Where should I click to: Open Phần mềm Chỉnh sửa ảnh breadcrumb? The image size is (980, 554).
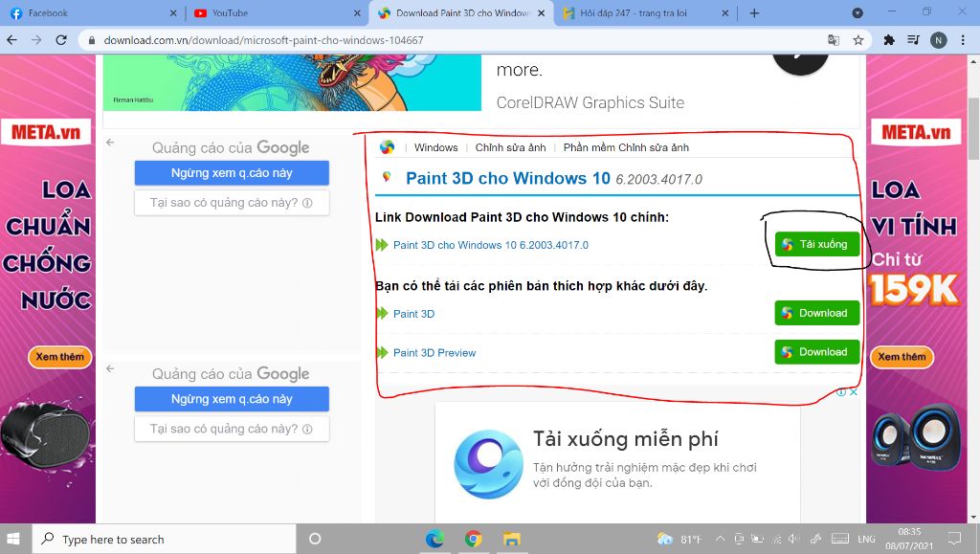pos(626,147)
